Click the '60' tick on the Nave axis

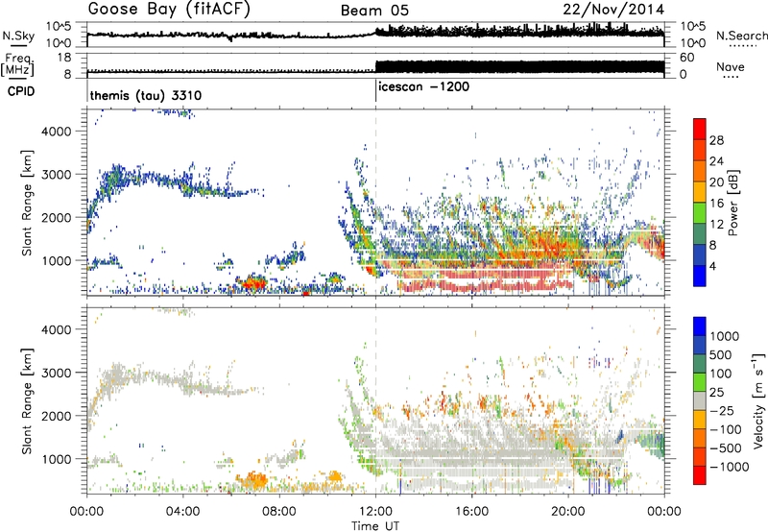click(686, 58)
